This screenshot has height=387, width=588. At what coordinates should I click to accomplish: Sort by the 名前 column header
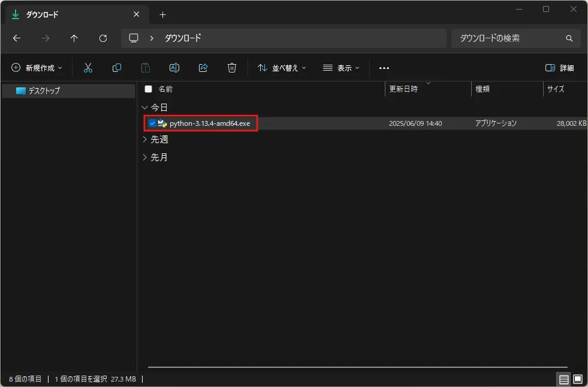[165, 89]
